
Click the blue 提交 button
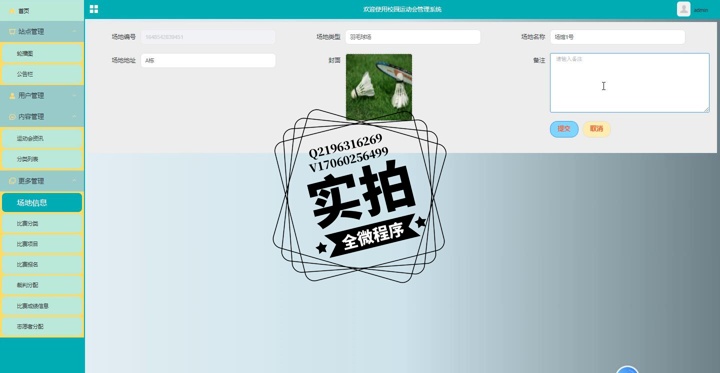[564, 129]
